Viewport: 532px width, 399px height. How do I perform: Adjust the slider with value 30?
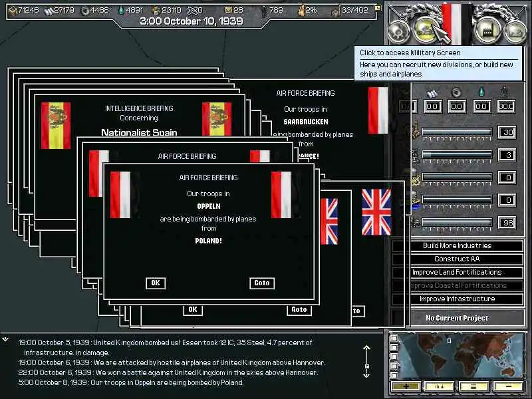pyautogui.click(x=457, y=132)
